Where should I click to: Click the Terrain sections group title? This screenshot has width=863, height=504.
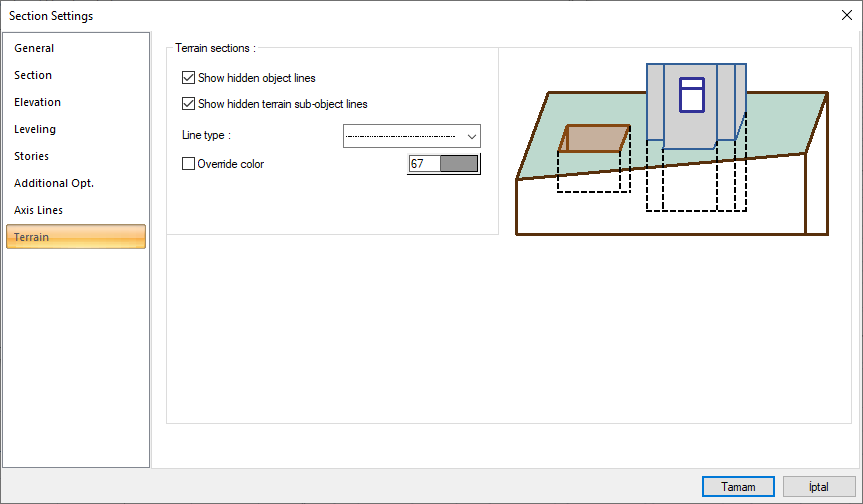coord(216,48)
